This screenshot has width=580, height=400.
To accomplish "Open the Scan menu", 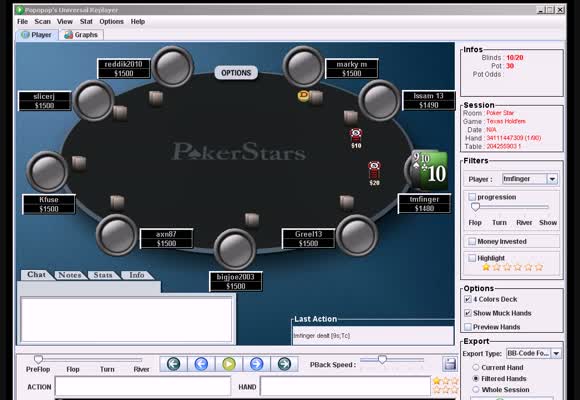I will pos(43,21).
